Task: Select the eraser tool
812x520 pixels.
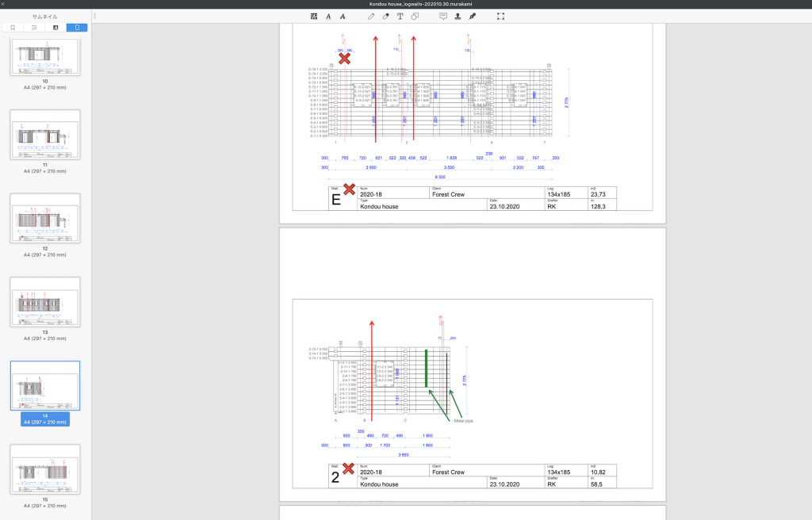Action: [386, 17]
